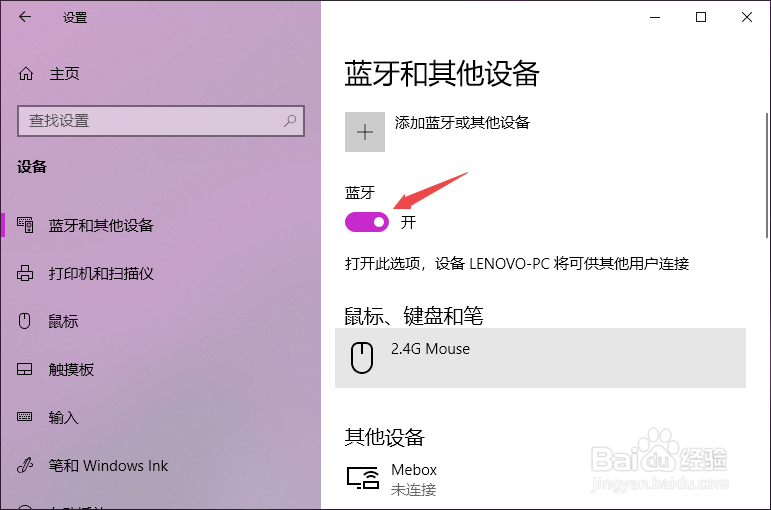Image resolution: width=771 pixels, height=510 pixels.
Task: Open 笔和 Windows Ink settings
Action: tap(160, 465)
